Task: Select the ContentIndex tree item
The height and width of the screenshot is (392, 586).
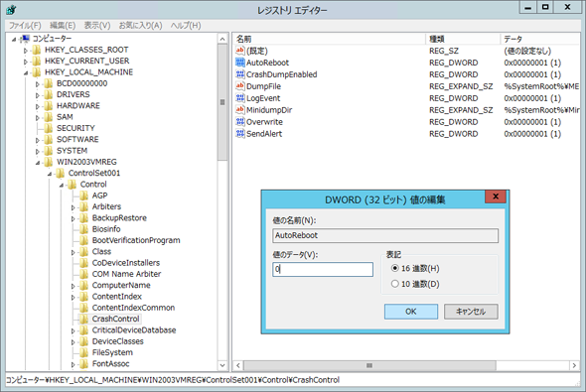Action: point(117,296)
